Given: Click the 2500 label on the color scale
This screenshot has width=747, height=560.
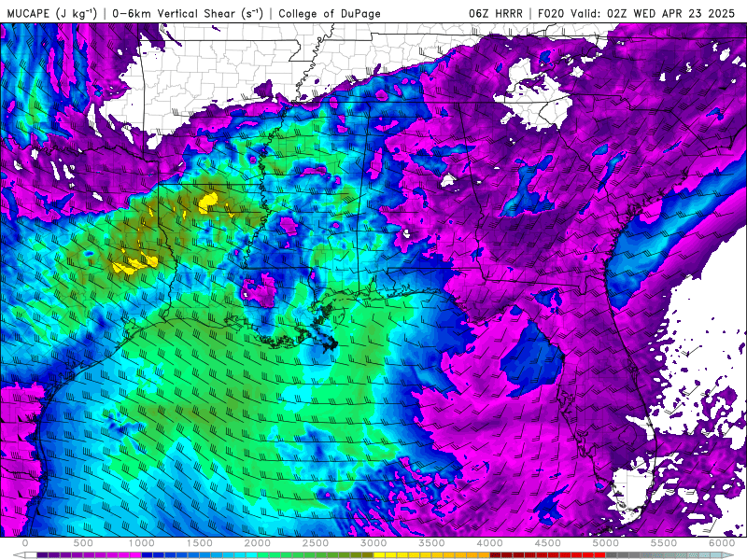Looking at the screenshot, I should (316, 543).
